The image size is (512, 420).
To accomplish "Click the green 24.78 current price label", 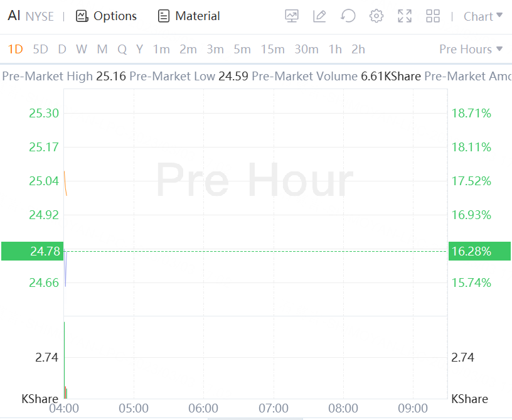I will point(32,252).
